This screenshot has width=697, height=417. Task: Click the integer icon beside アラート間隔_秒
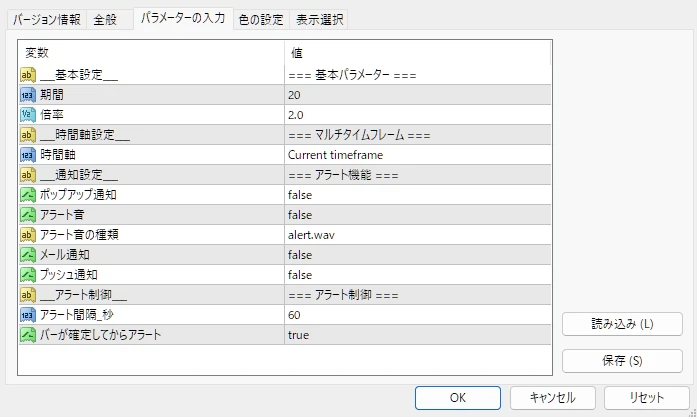click(28, 315)
